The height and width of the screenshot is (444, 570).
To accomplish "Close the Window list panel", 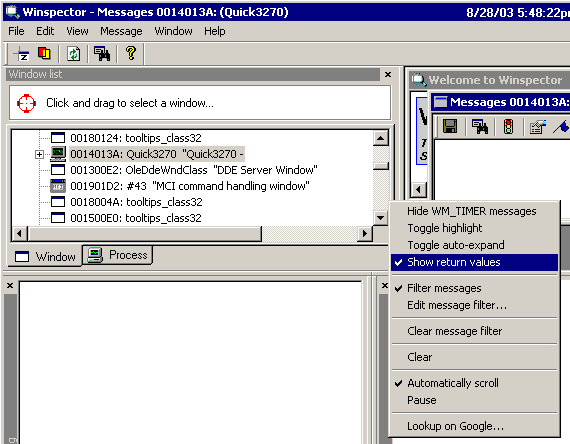I will tap(388, 75).
